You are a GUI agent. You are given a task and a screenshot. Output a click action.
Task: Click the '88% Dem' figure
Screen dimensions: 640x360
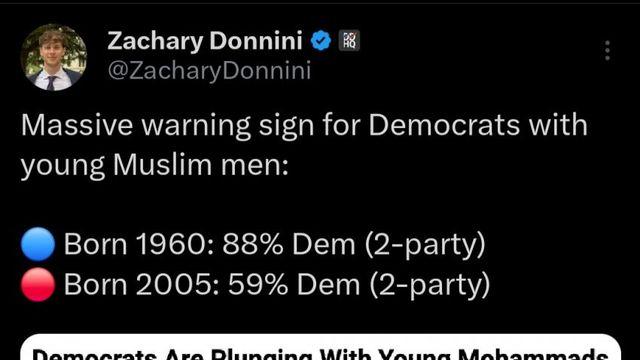289,244
